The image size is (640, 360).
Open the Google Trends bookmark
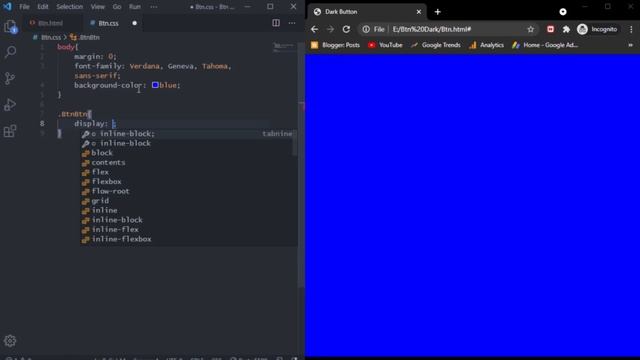[436, 45]
